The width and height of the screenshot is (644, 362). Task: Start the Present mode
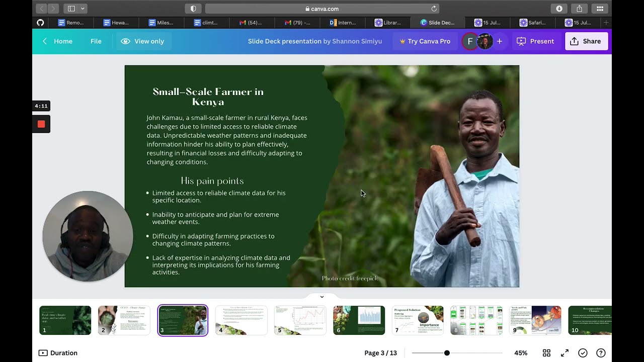tap(535, 41)
